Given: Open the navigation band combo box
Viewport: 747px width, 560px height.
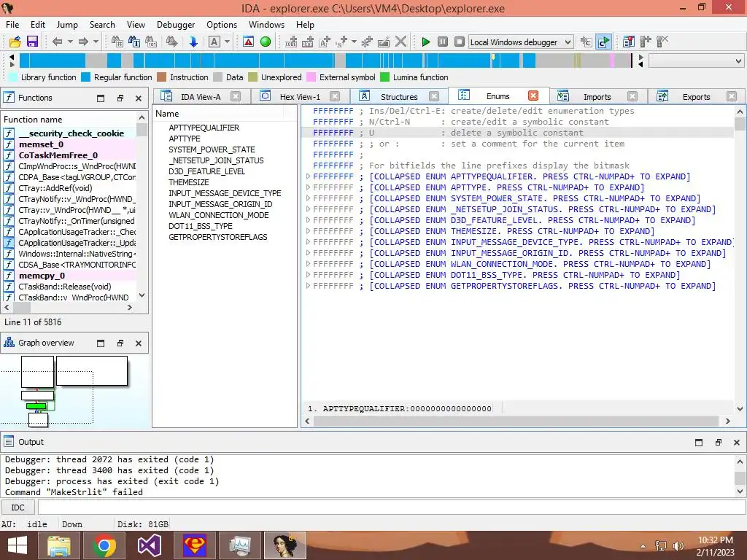Looking at the screenshot, I should point(696,61).
